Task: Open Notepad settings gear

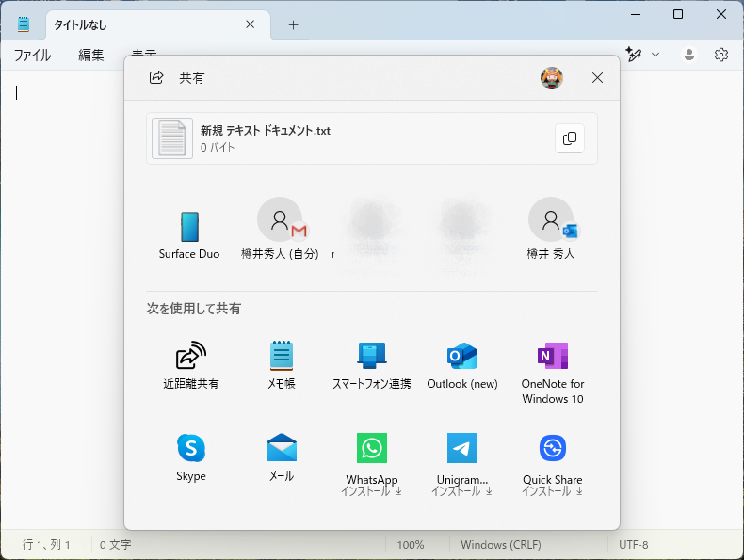Action: coord(721,55)
